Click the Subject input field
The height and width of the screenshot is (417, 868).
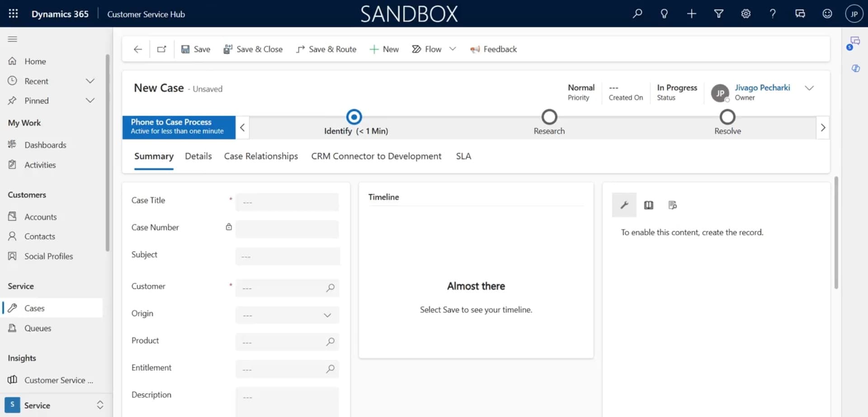point(287,256)
